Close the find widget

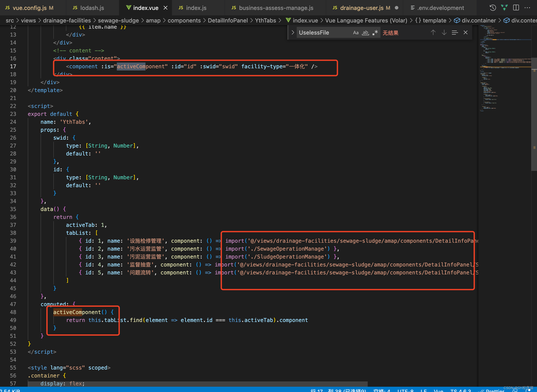[x=466, y=33]
